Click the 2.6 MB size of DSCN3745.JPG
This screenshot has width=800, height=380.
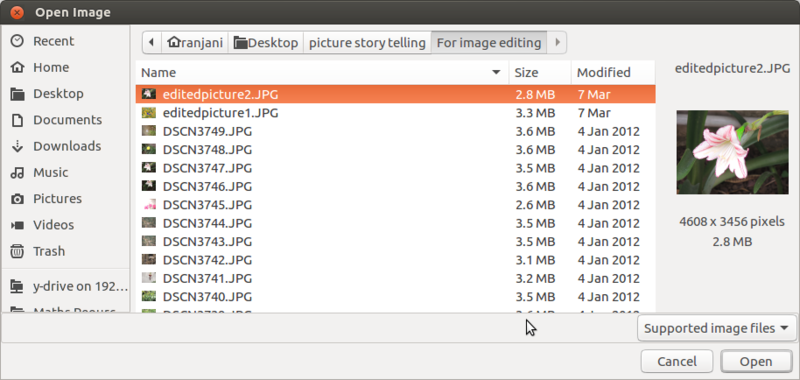[x=535, y=205]
